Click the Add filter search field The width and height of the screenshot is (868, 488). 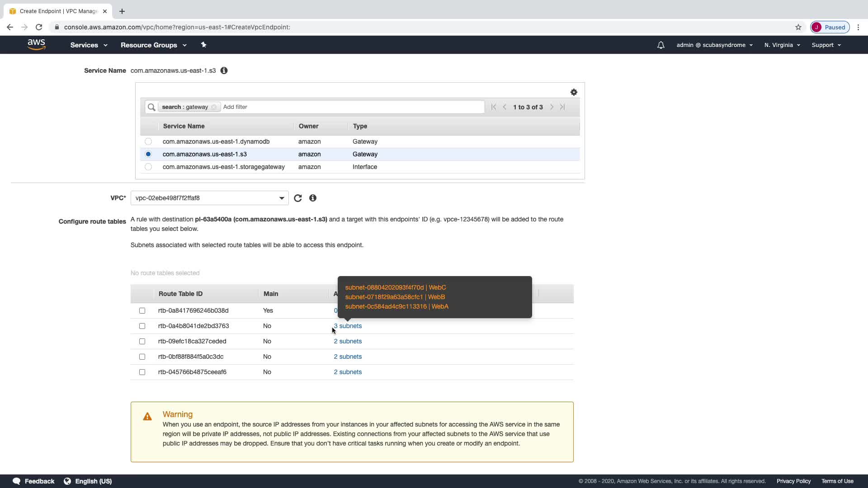(353, 107)
